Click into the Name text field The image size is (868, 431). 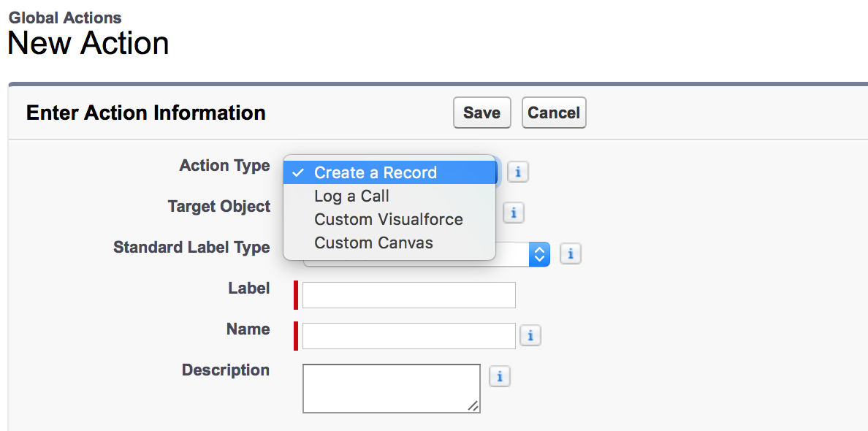(x=409, y=336)
